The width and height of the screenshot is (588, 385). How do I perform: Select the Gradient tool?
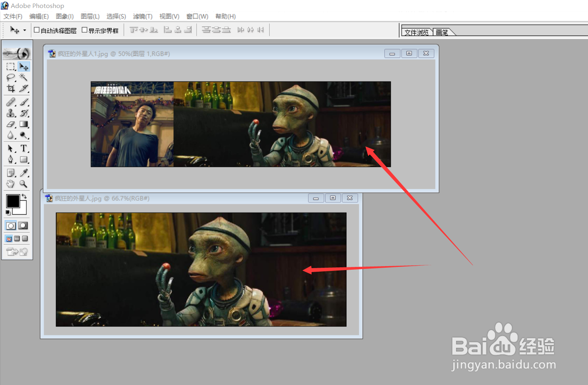click(x=24, y=124)
